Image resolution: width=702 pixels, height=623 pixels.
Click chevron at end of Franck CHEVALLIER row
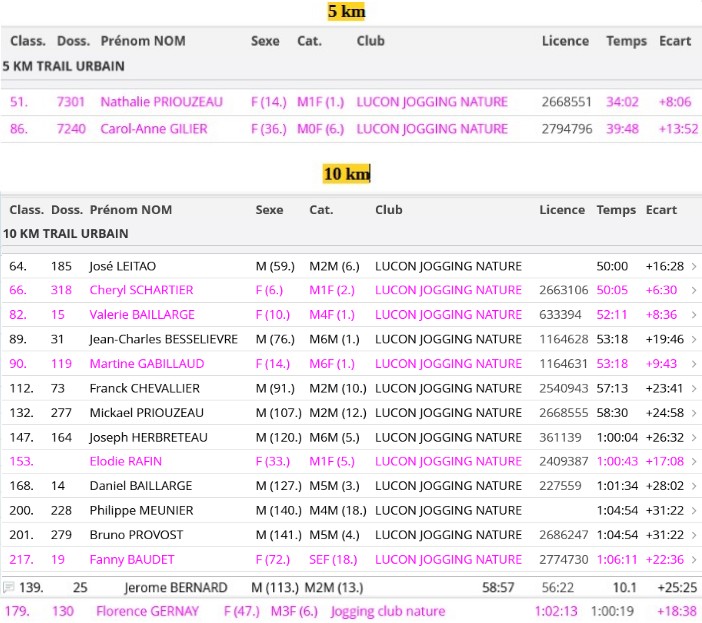tap(693, 388)
